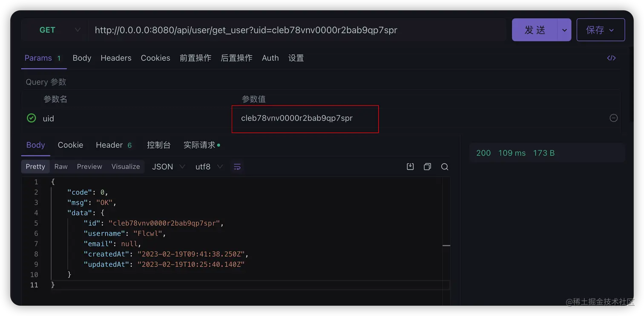Image resolution: width=644 pixels, height=316 pixels.
Task: Open the Headers request tab
Action: click(116, 58)
